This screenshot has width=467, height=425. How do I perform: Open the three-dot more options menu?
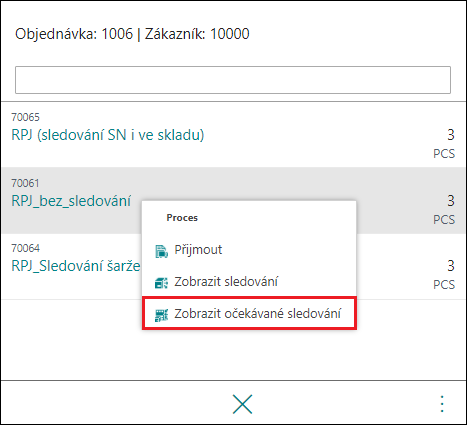[442, 404]
